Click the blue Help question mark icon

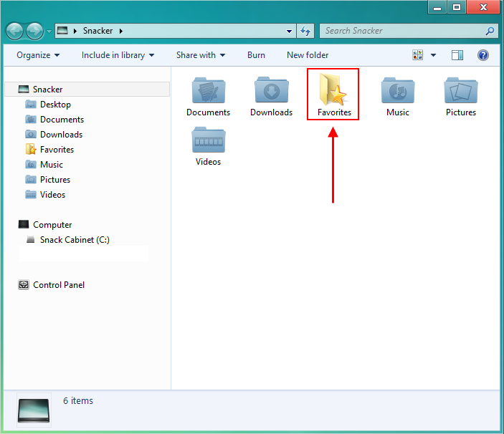[x=482, y=55]
